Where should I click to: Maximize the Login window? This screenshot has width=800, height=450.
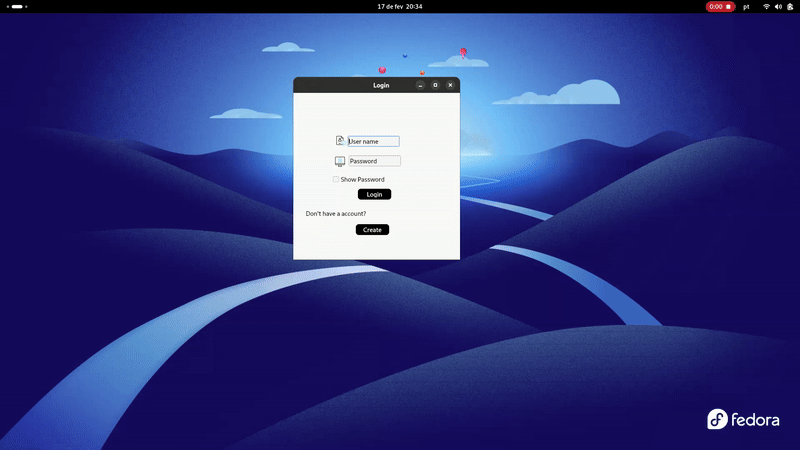[x=435, y=85]
